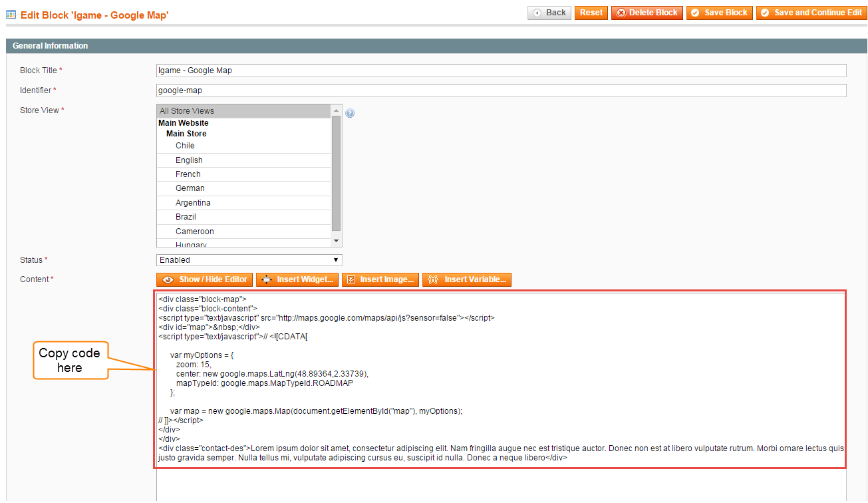The height and width of the screenshot is (503, 868).
Task: Open the Insert Widget dialog
Action: tap(297, 280)
